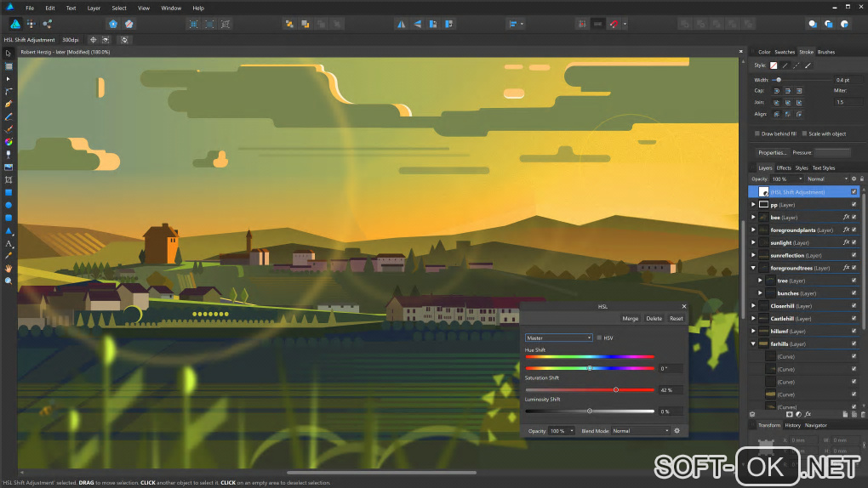The image size is (868, 488).
Task: Switch to Export persona icon
Action: pyautogui.click(x=47, y=24)
